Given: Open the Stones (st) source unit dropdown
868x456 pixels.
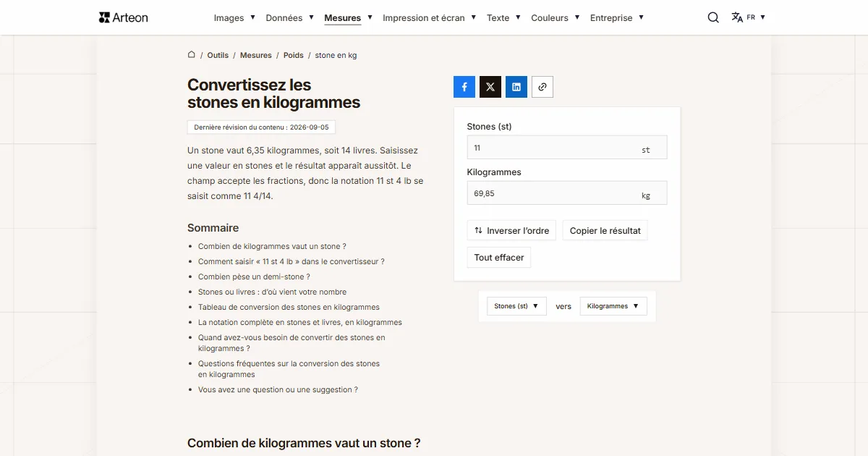Looking at the screenshot, I should tap(516, 306).
